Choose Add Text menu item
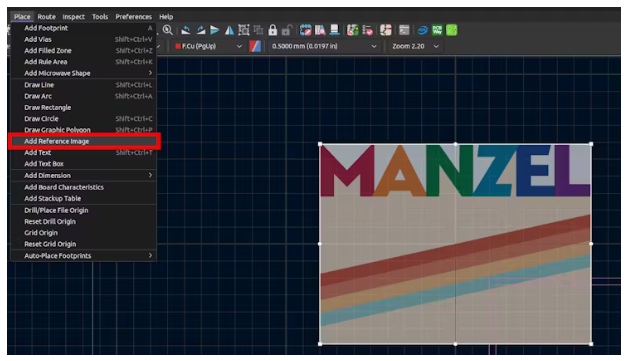Image resolution: width=629 pixels, height=361 pixels. coord(83,152)
